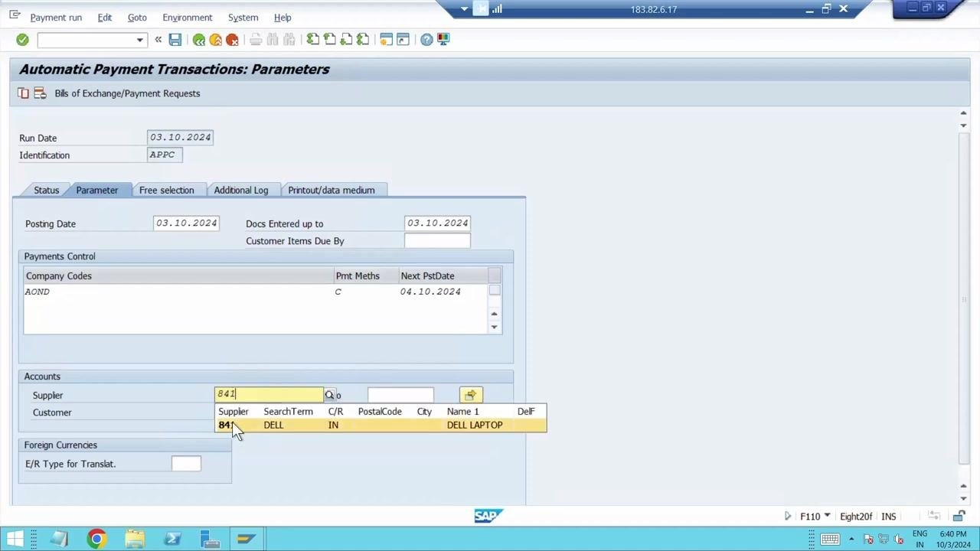The image size is (980, 551).
Task: Switch to the Free selection tab
Action: click(x=167, y=190)
